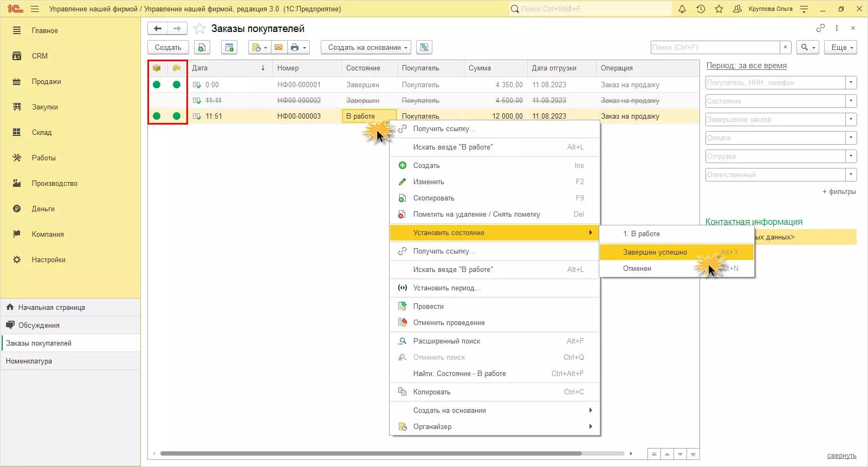Open the document structure icon button
The width and height of the screenshot is (868, 467).
(x=424, y=48)
